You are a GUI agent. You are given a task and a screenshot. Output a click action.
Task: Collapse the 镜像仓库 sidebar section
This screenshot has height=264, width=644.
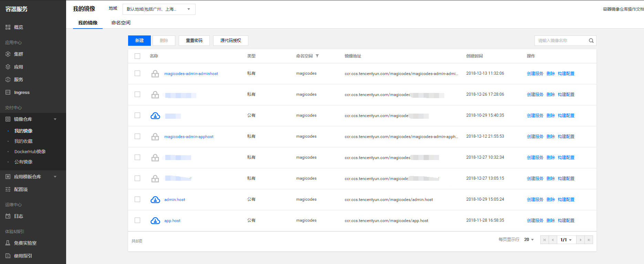point(55,119)
